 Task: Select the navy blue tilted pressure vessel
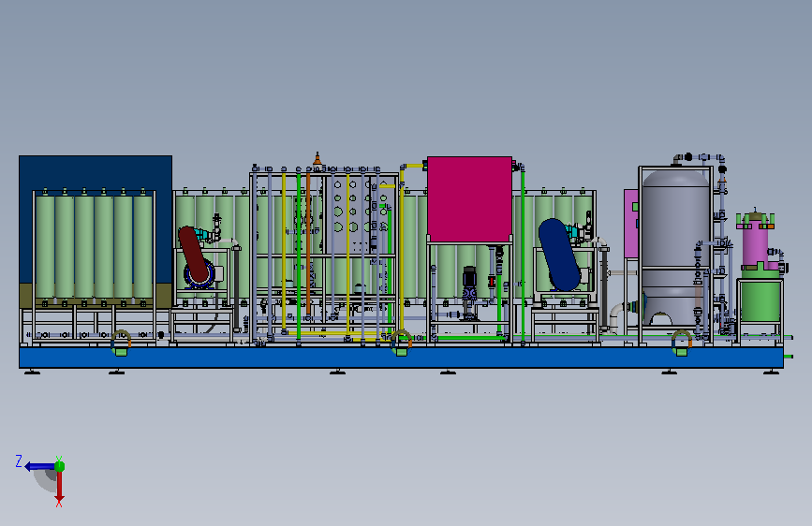click(559, 255)
